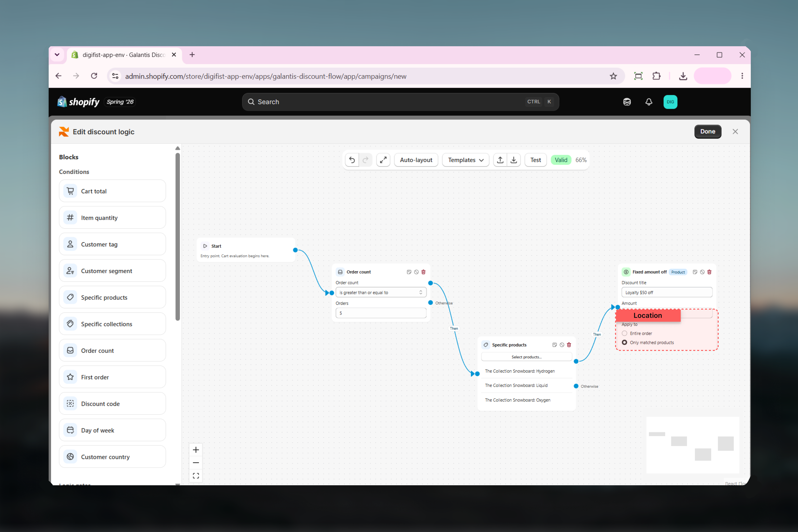Viewport: 798px width, 532px height.
Task: Click the Start node
Action: (246, 250)
